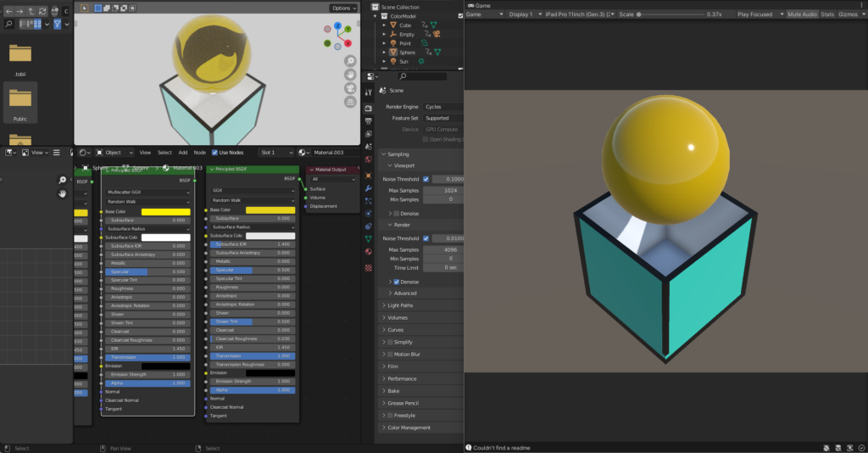Open the Tool properties tab
Image resolution: width=868 pixels, height=453 pixels.
tap(369, 93)
